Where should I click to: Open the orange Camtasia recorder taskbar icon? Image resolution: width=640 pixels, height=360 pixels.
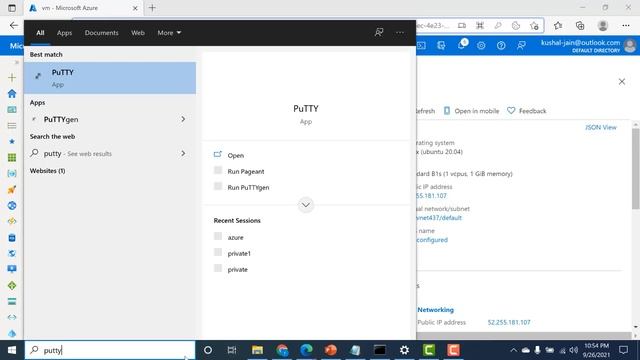coord(453,350)
